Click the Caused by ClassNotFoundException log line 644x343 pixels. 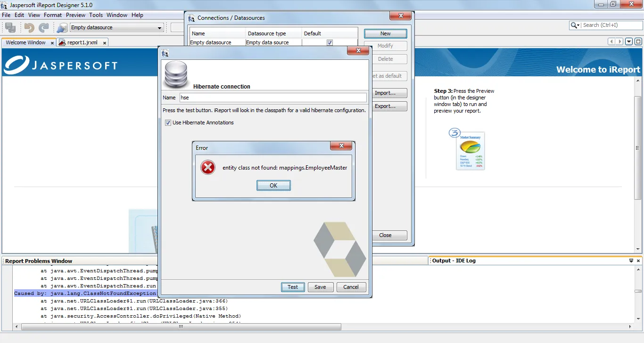(85, 294)
